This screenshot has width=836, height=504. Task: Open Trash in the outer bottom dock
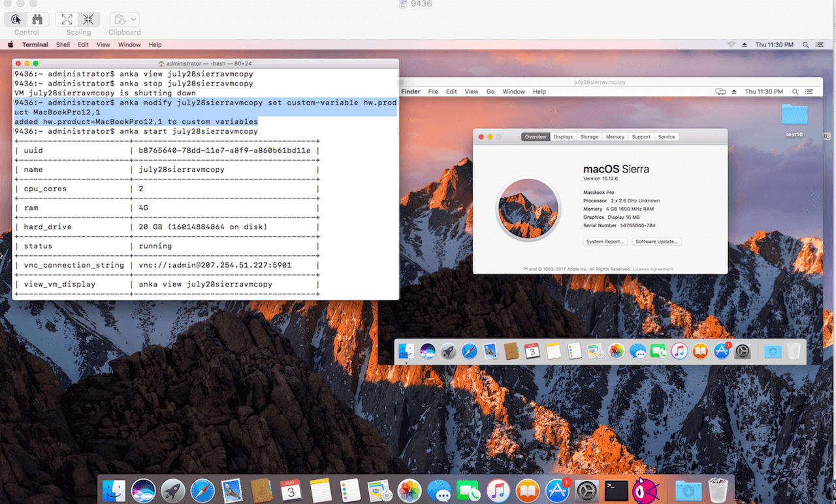(x=718, y=490)
